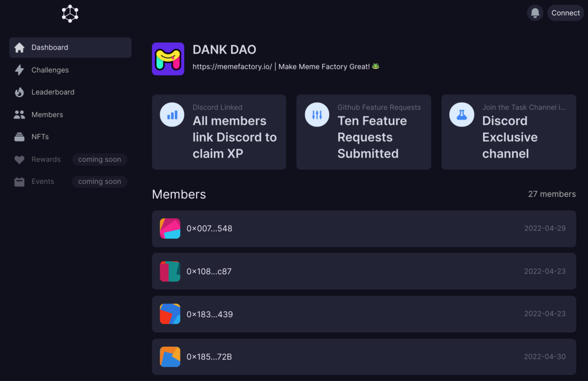
Task: Click the flame Leaderboard icon
Action: [20, 92]
